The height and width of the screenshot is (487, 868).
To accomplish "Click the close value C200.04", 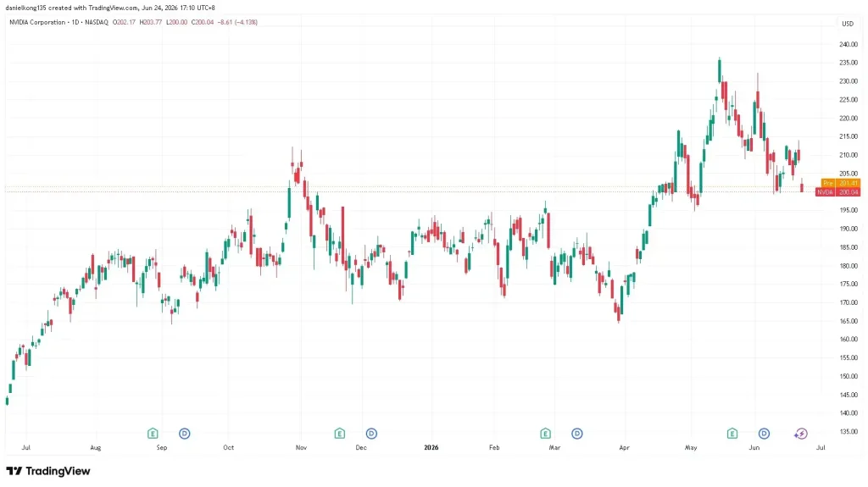I will coord(203,22).
